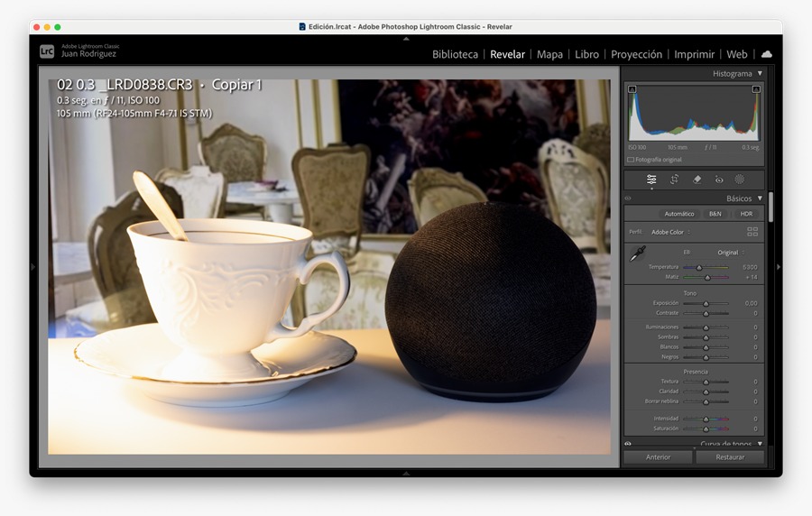812x516 pixels.
Task: Open the Proyección module
Action: pyautogui.click(x=636, y=54)
